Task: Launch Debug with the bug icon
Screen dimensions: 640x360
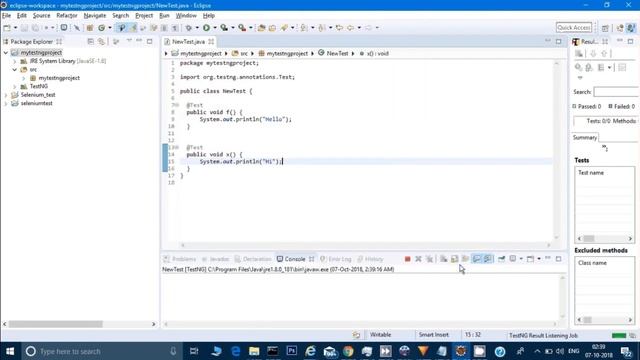Action: tap(189, 28)
